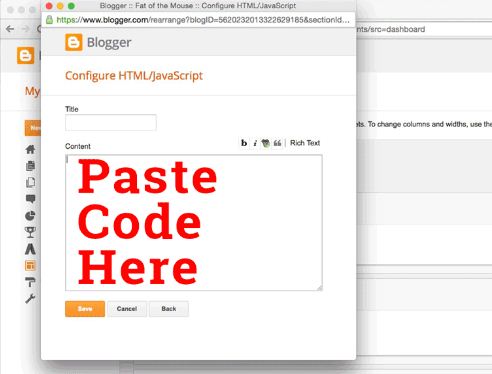The image size is (492, 374).
Task: Click inside the Content text area
Action: coord(194,222)
